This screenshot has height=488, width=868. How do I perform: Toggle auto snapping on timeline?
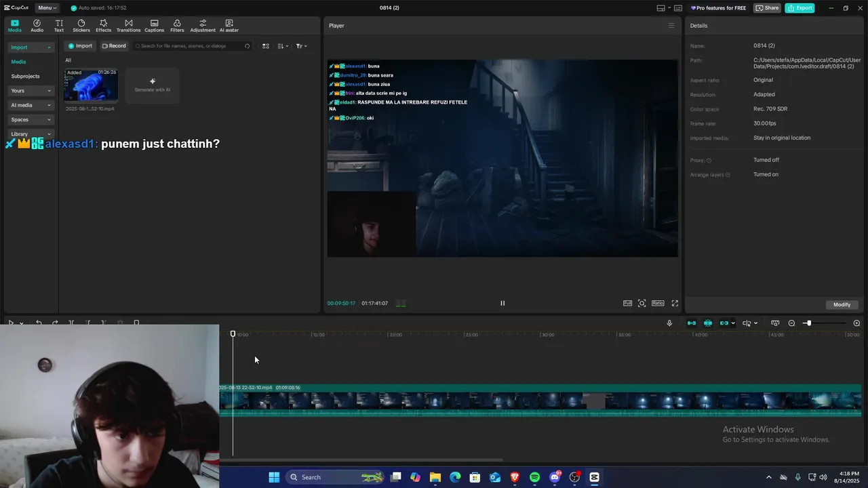tap(708, 323)
